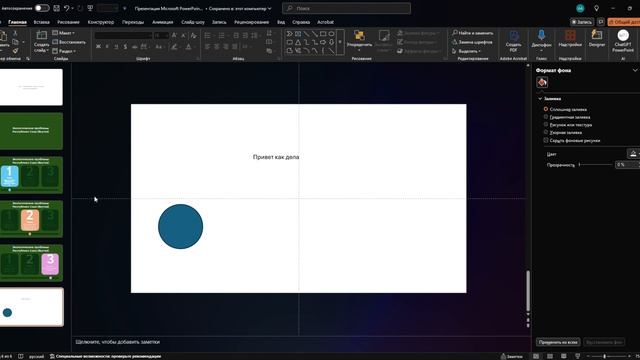The width and height of the screenshot is (640, 360).
Task: Click the Поиск search field
Action: coord(346,8)
